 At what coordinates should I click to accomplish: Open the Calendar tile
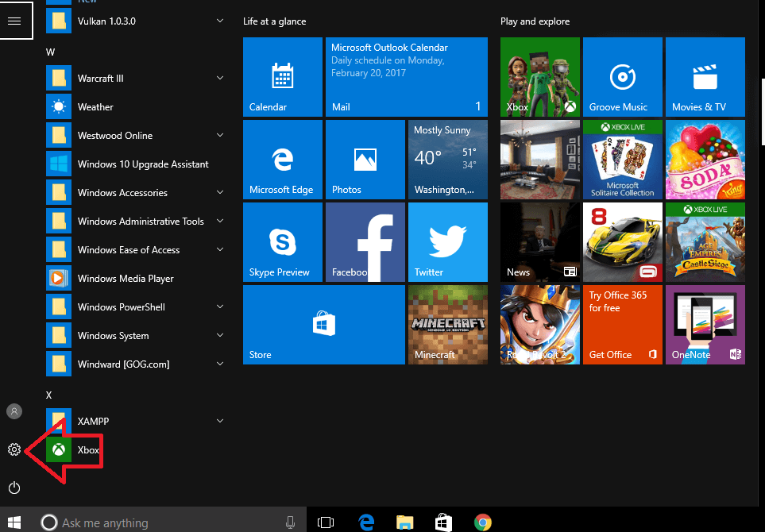[283, 77]
